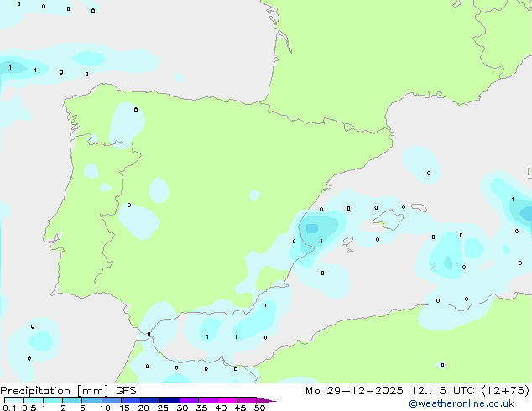532x411 pixels.
Task: Click the 0.5–1 mm legend color swatch
Action: click(x=34, y=400)
